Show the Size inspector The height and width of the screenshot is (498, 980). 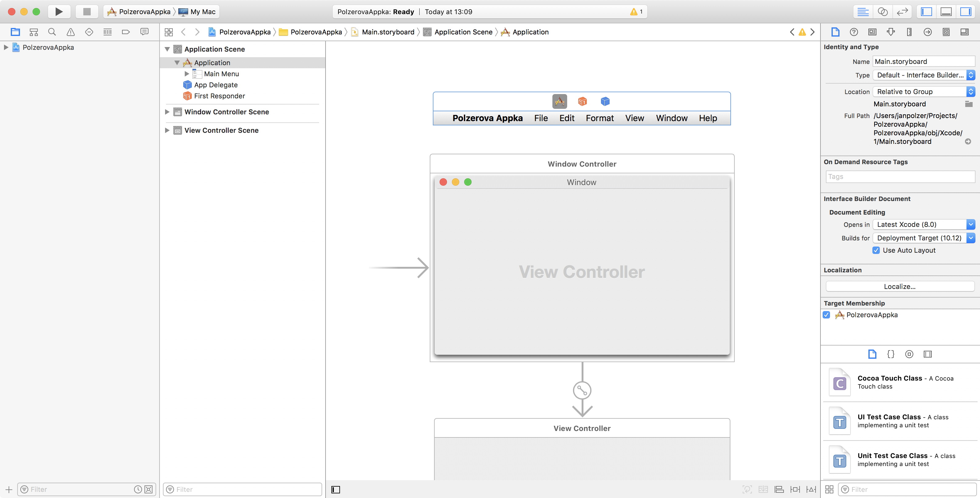(x=909, y=32)
